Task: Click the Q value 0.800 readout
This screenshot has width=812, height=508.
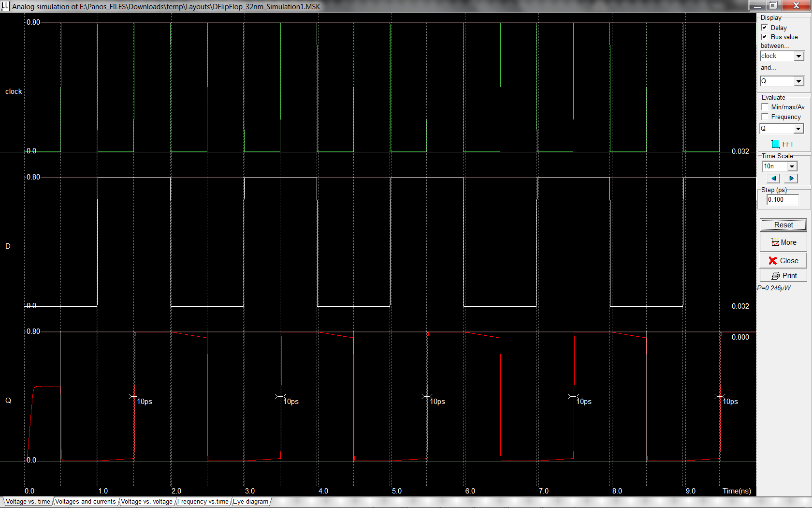Action: pos(740,337)
